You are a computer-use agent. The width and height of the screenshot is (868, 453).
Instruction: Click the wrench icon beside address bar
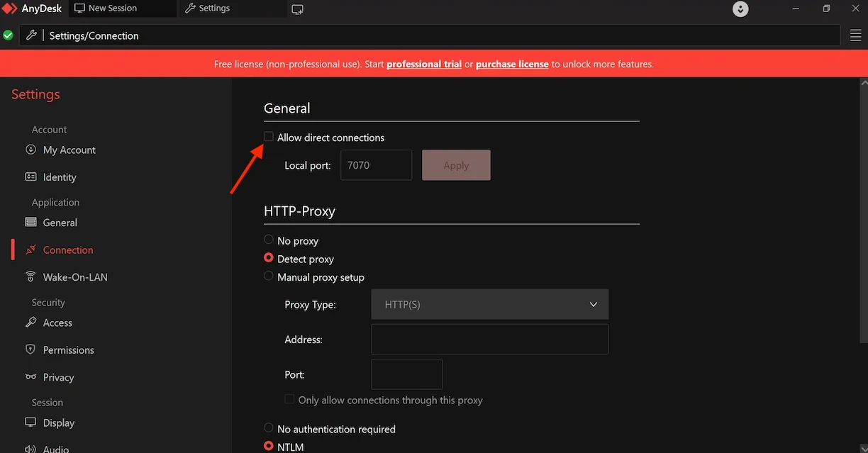point(31,35)
